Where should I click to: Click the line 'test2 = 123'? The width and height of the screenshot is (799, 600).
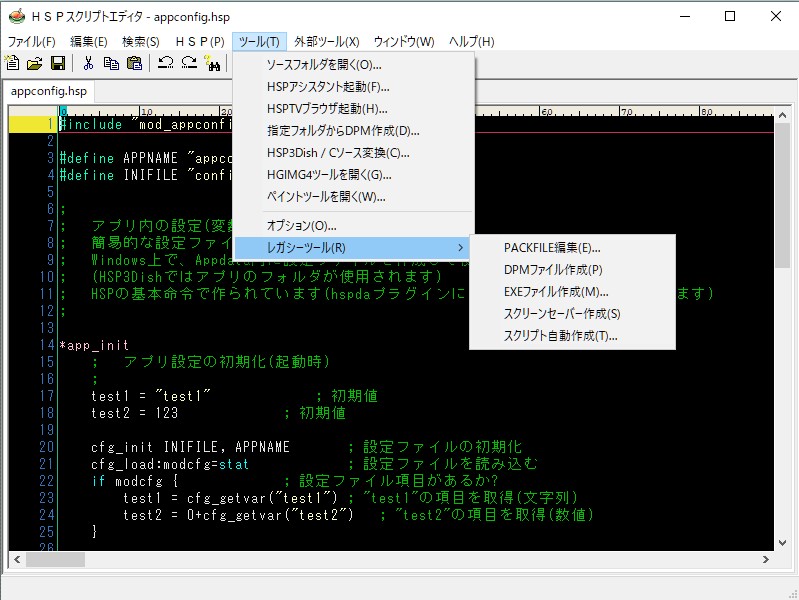point(135,413)
